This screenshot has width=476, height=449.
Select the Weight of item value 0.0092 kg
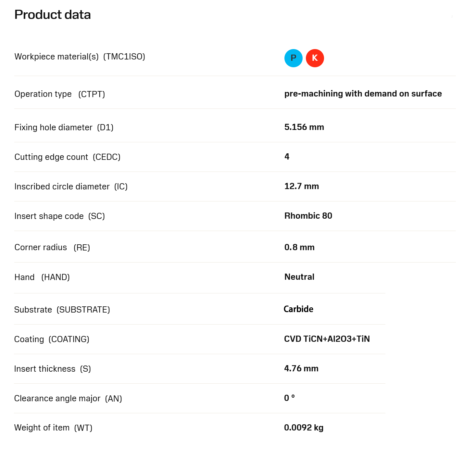click(x=303, y=428)
